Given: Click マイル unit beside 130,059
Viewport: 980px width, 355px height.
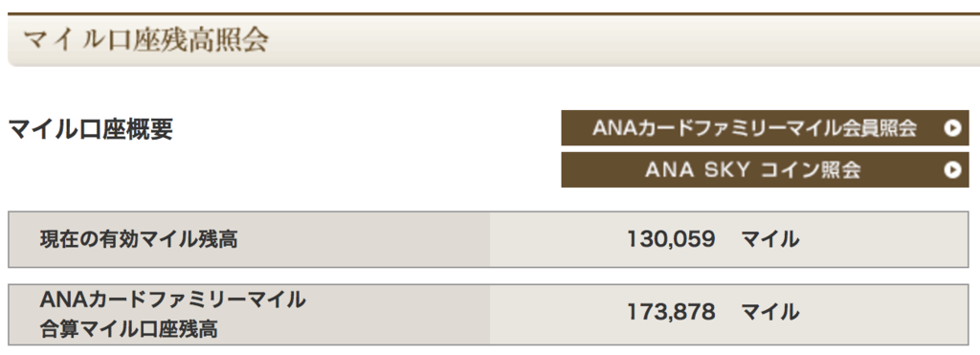Looking at the screenshot, I should [770, 239].
